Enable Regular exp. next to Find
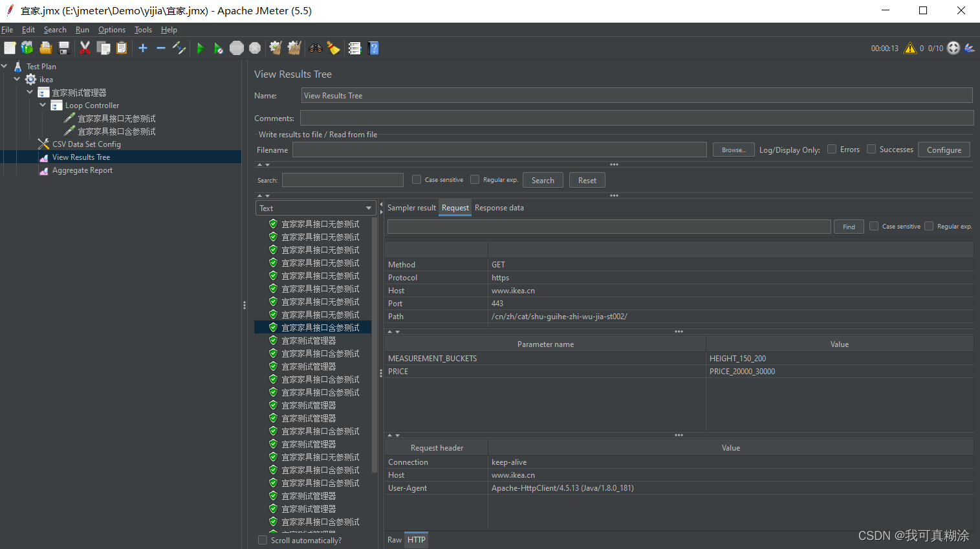This screenshot has width=980, height=549. coord(929,226)
